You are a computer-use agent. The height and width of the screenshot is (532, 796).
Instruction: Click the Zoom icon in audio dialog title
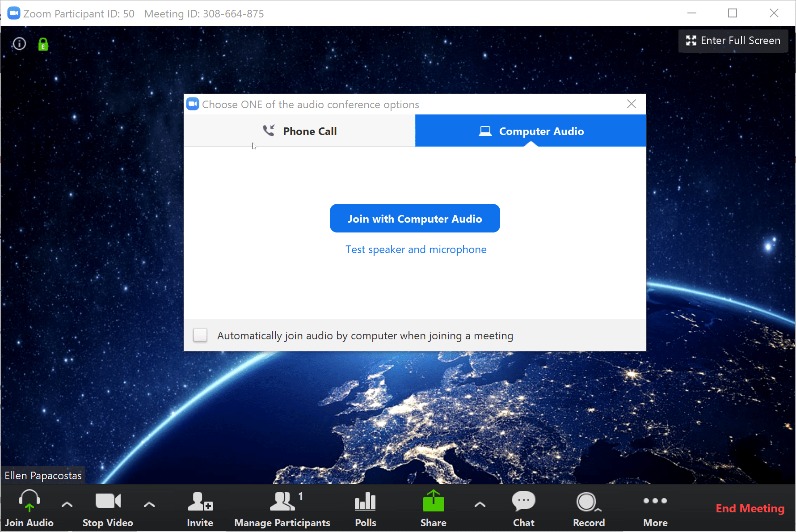[x=193, y=104]
